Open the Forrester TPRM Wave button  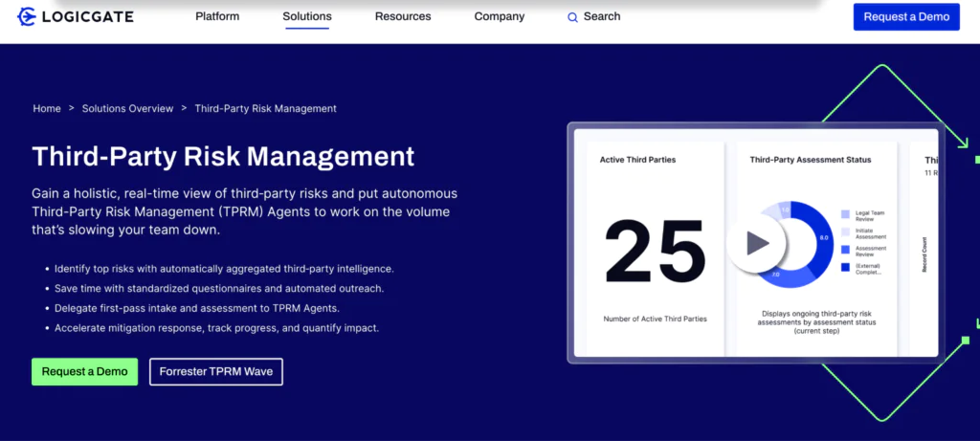click(216, 372)
